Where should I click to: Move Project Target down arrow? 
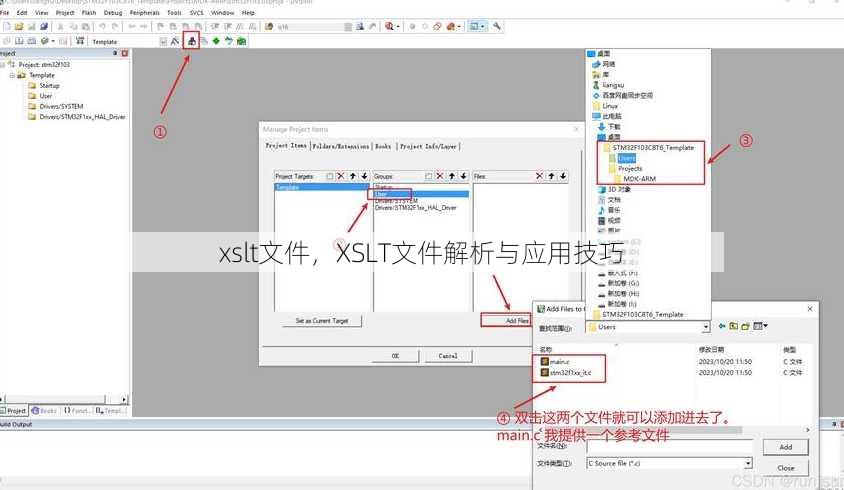(364, 176)
